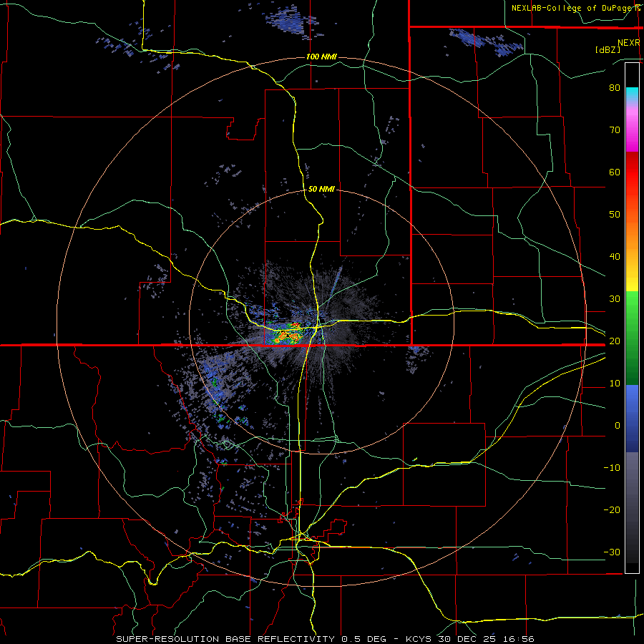Click the 50 NMI range ring label

click(321, 190)
